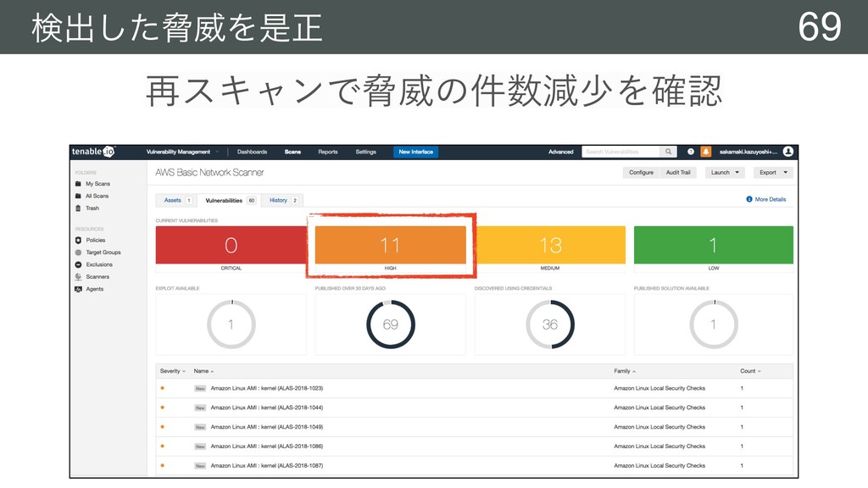Open the Settings menu

[x=365, y=152]
